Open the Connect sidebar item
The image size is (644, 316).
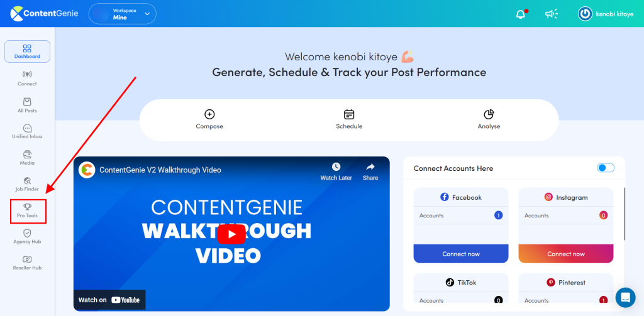pyautogui.click(x=27, y=79)
